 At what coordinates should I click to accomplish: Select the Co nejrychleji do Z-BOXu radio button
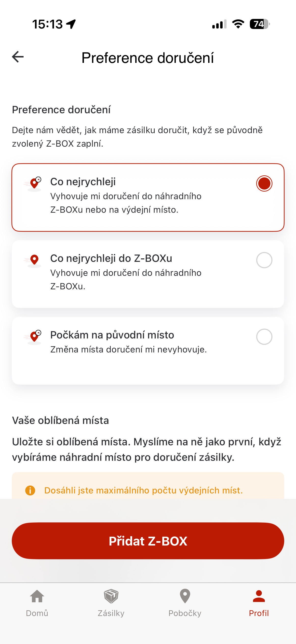264,260
